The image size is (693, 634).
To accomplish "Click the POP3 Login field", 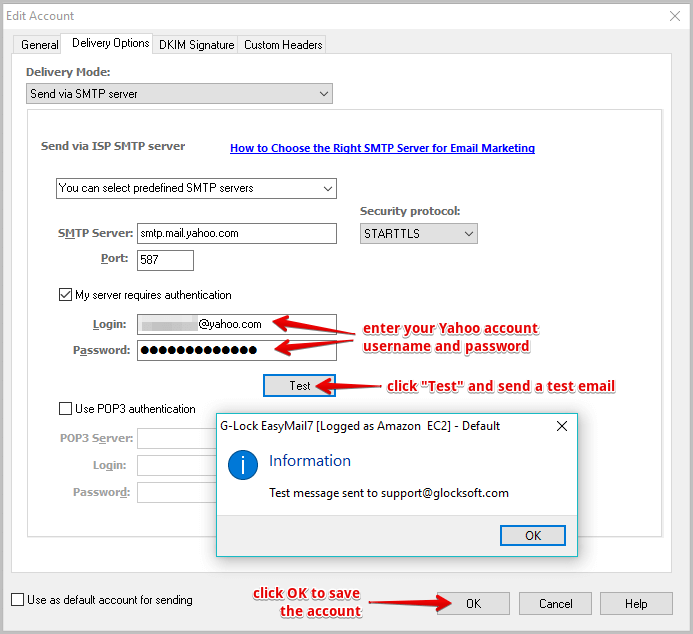I will tap(177, 465).
